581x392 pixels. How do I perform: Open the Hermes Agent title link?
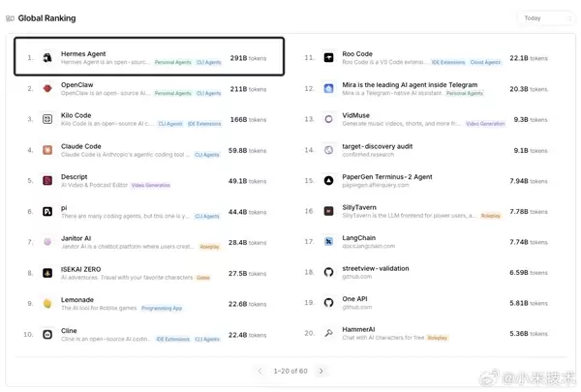point(83,54)
